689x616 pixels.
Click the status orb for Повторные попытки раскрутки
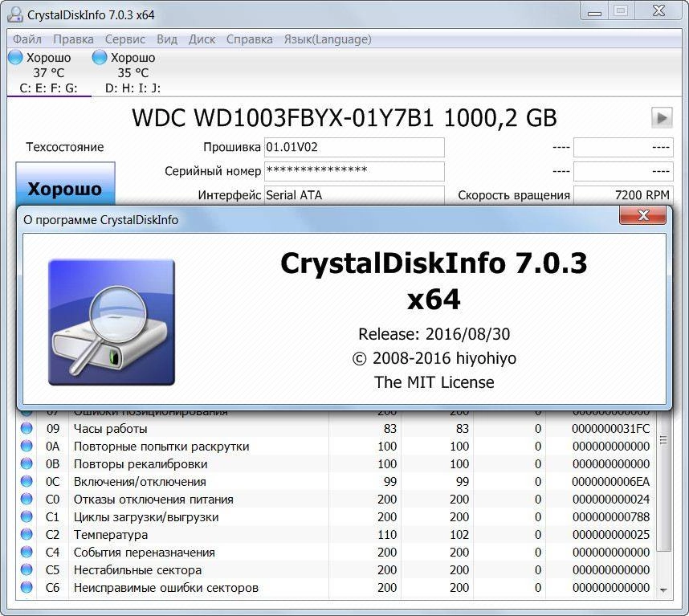tap(26, 446)
